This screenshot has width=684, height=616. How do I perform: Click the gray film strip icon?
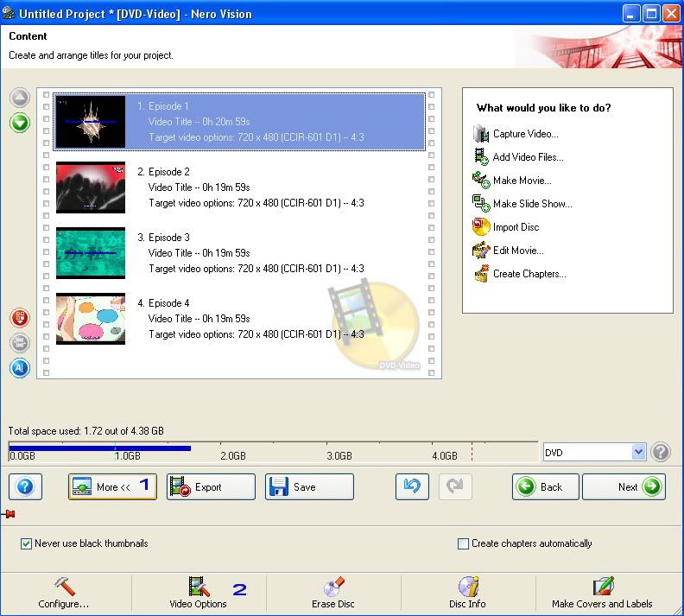(x=20, y=342)
